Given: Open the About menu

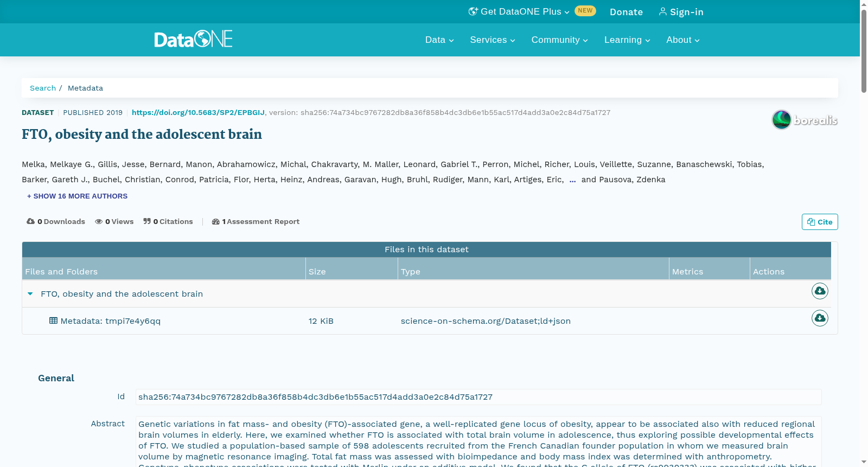Looking at the screenshot, I should click(683, 40).
